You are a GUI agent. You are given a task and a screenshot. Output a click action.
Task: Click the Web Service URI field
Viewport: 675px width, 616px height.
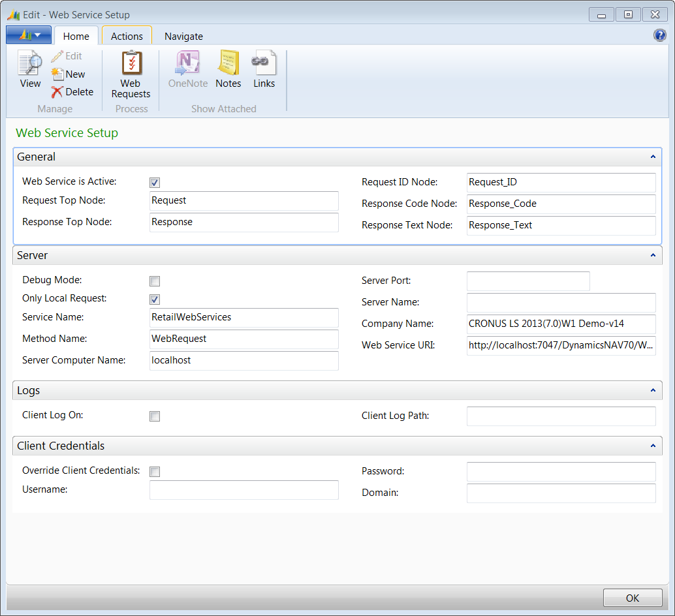pyautogui.click(x=561, y=345)
